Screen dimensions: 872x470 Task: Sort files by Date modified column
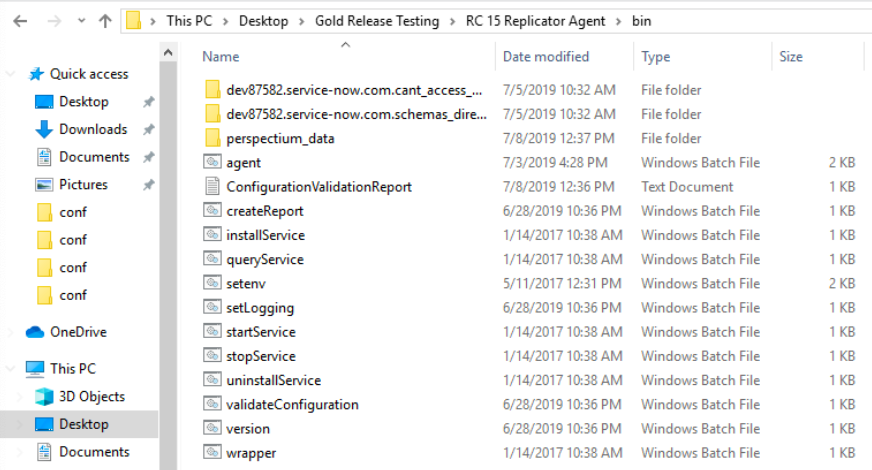(x=546, y=57)
